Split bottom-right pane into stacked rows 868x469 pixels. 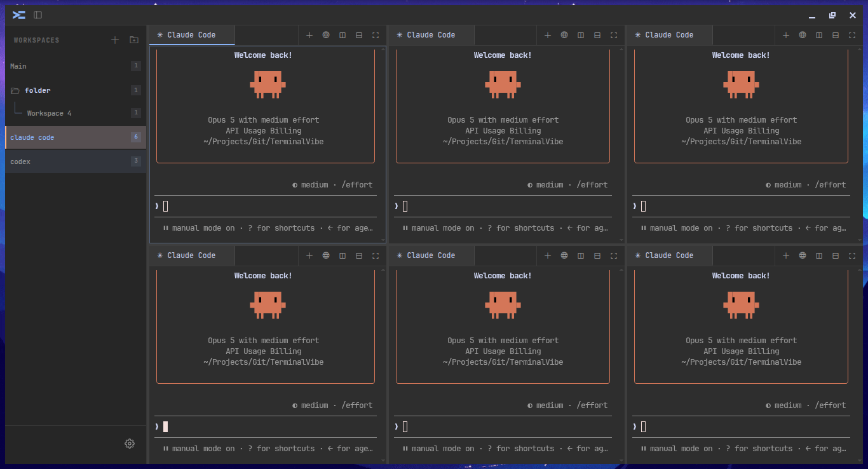[836, 255]
